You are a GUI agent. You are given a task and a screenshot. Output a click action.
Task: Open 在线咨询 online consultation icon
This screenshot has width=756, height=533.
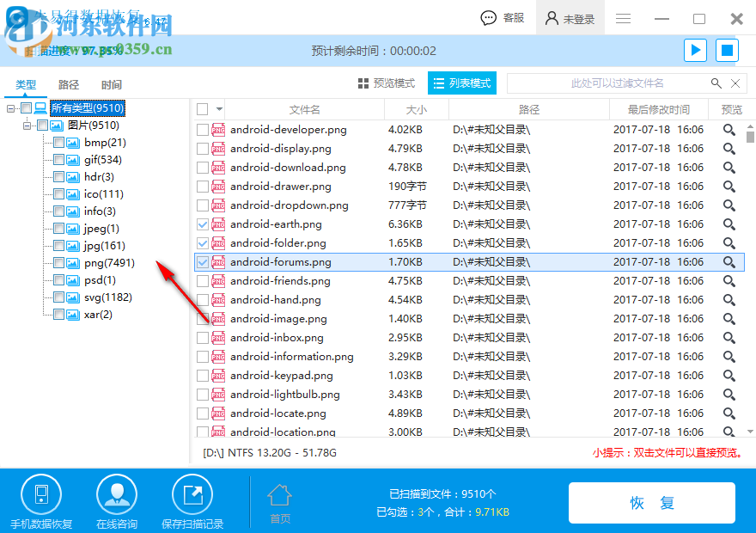117,495
